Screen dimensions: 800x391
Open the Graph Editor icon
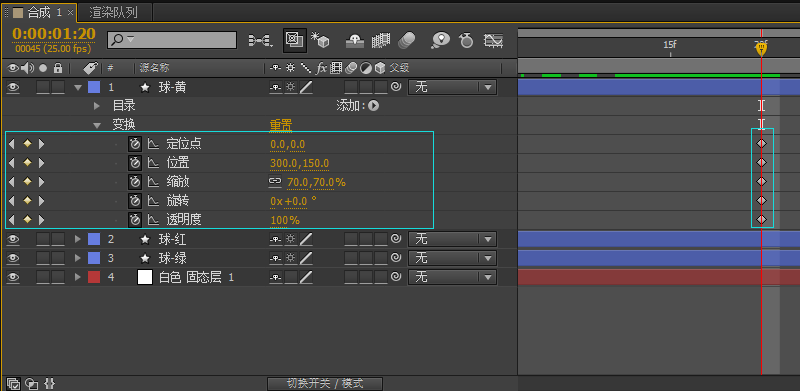[493, 40]
